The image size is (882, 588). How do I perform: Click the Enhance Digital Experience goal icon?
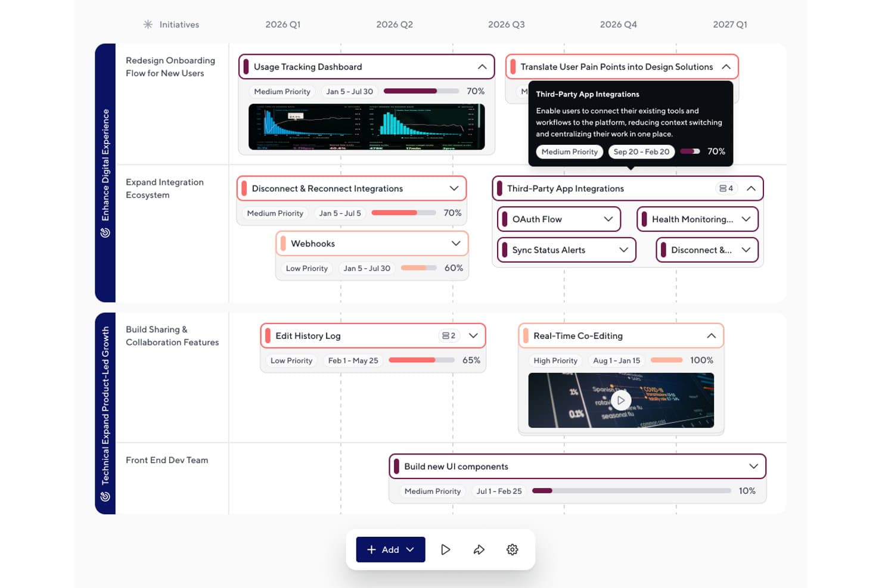(x=105, y=233)
